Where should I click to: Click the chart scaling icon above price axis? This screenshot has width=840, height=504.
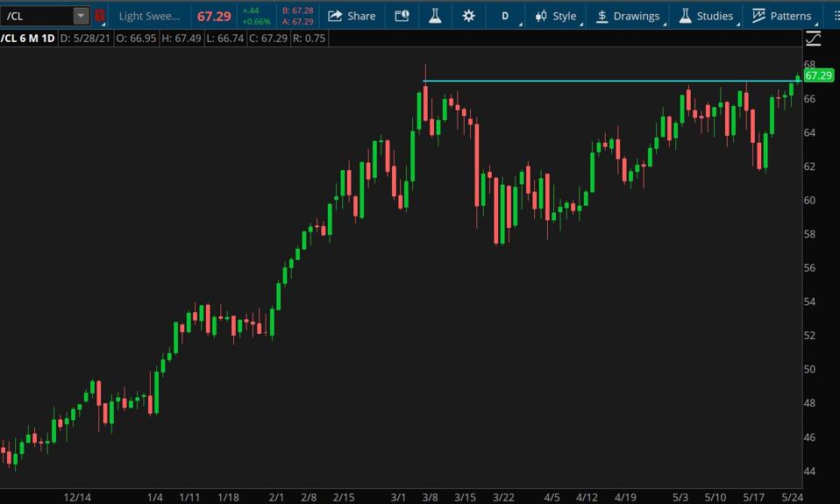[x=813, y=39]
